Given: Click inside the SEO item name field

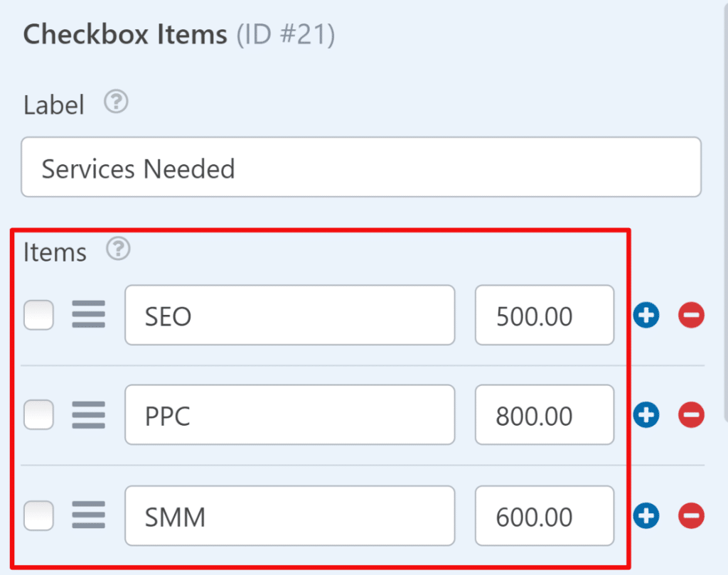Looking at the screenshot, I should tap(290, 315).
